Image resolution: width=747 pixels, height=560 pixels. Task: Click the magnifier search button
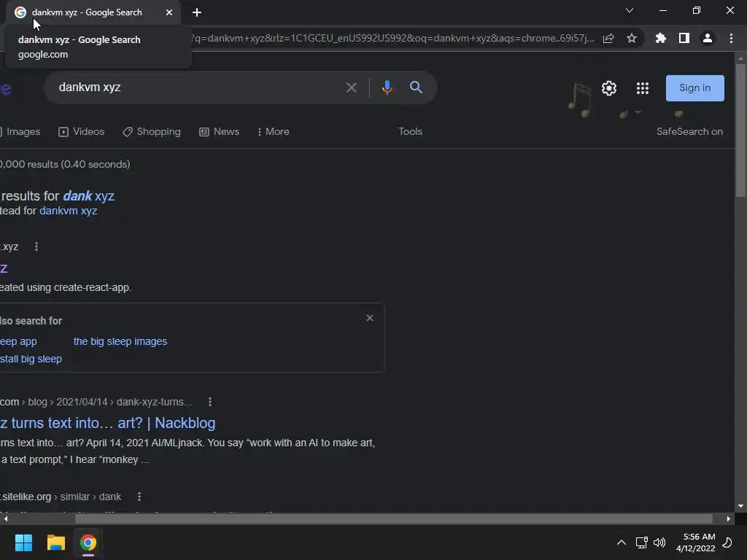pyautogui.click(x=416, y=87)
